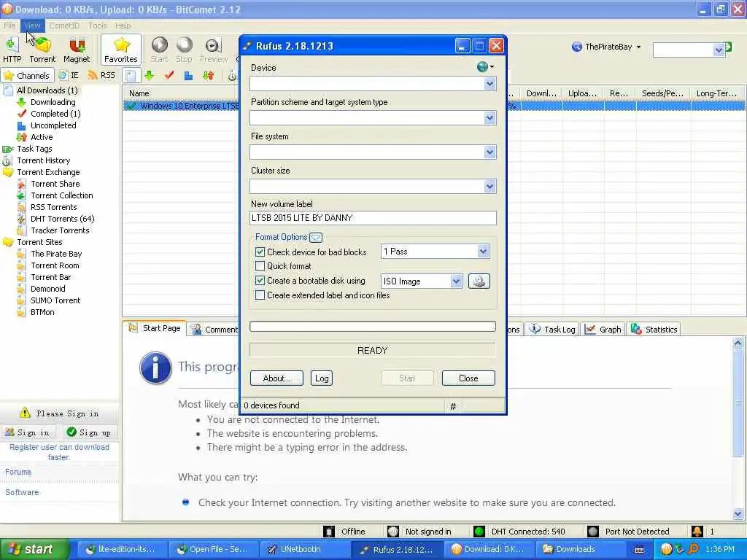Click the IE button in channels bar
The image size is (747, 560).
[x=69, y=75]
